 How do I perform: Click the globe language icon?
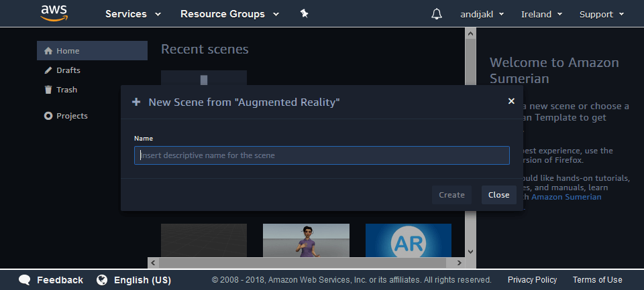pos(102,280)
